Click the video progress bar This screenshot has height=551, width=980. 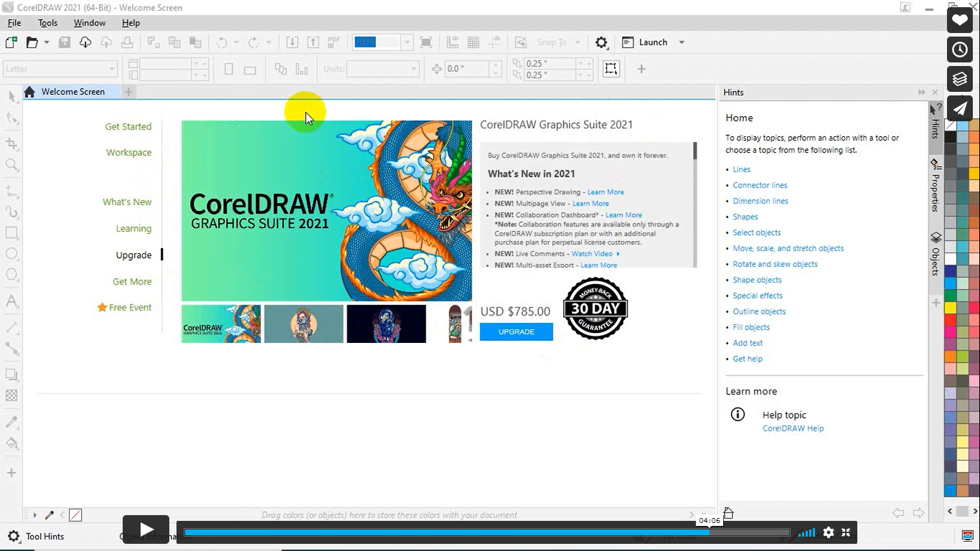click(486, 532)
